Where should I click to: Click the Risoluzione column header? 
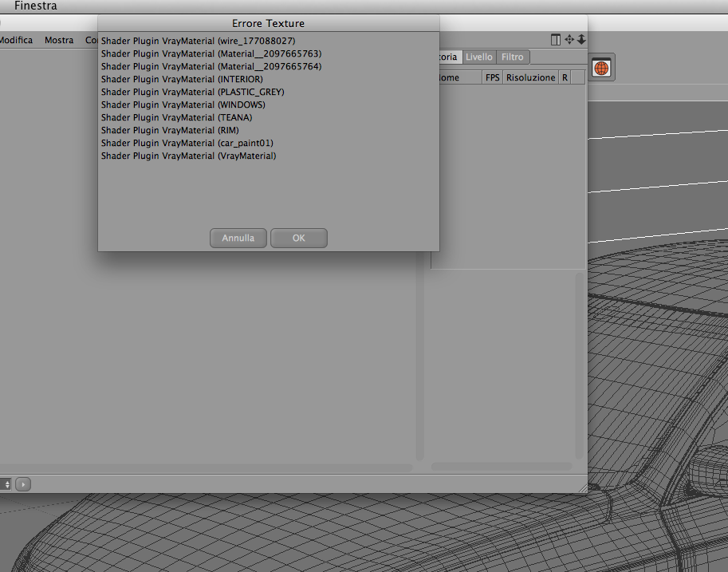click(x=531, y=77)
